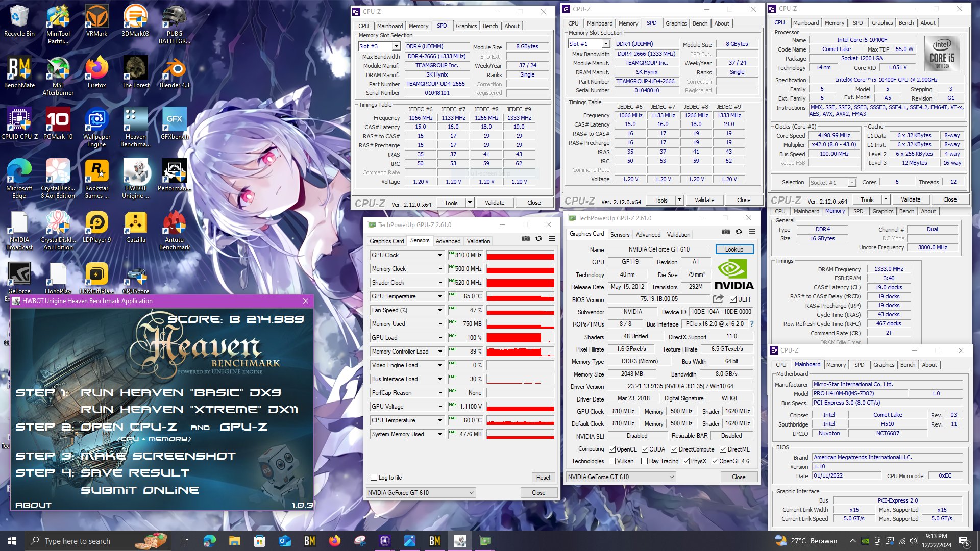Open the GPU Temperature sensor dropdown arrow
Viewport: 980px width, 551px height.
pyautogui.click(x=440, y=296)
